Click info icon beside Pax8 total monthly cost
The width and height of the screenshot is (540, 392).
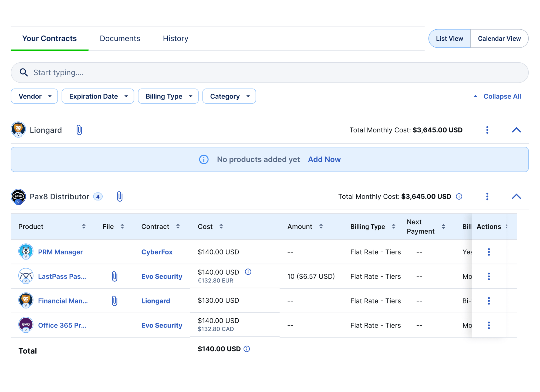tap(459, 196)
